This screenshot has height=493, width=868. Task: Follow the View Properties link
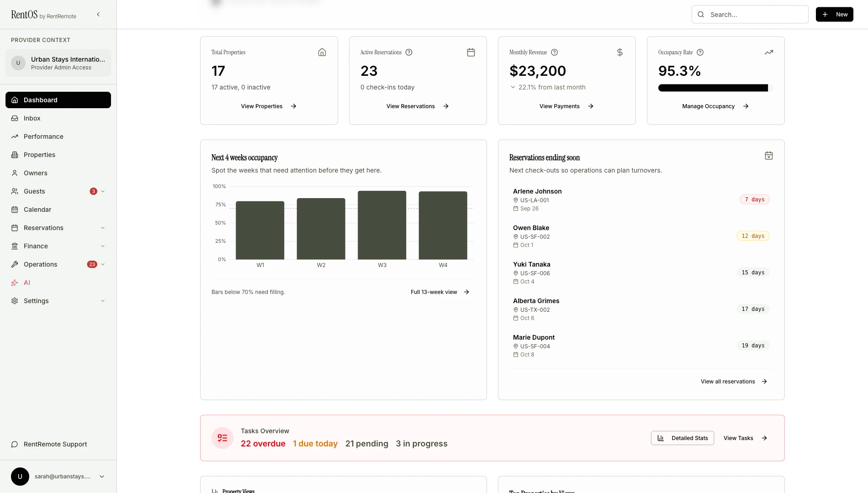click(269, 106)
